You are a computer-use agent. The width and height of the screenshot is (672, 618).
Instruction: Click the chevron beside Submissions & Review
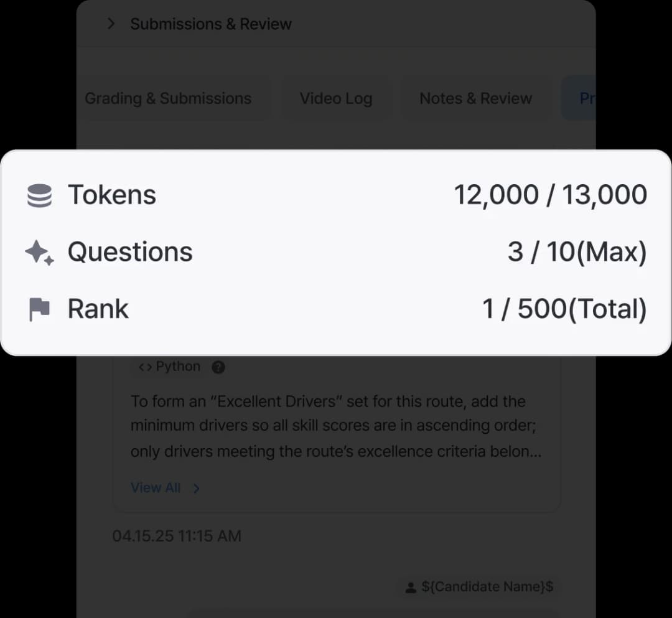[x=111, y=24]
